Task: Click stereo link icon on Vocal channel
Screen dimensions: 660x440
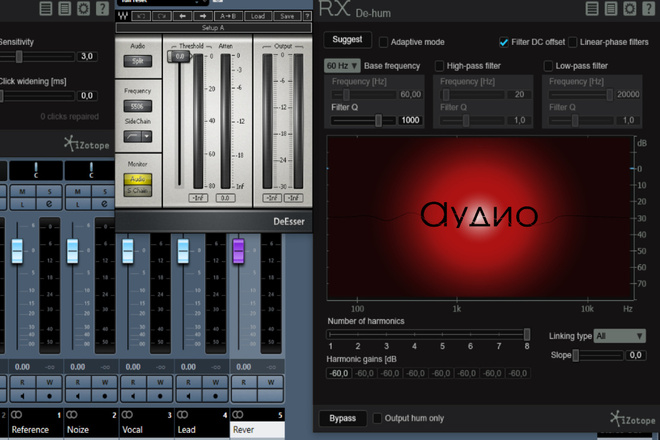Action: (x=127, y=415)
